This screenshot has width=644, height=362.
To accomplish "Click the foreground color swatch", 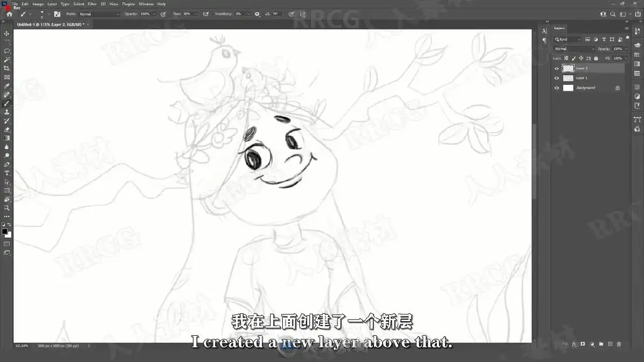I will pyautogui.click(x=5, y=232).
